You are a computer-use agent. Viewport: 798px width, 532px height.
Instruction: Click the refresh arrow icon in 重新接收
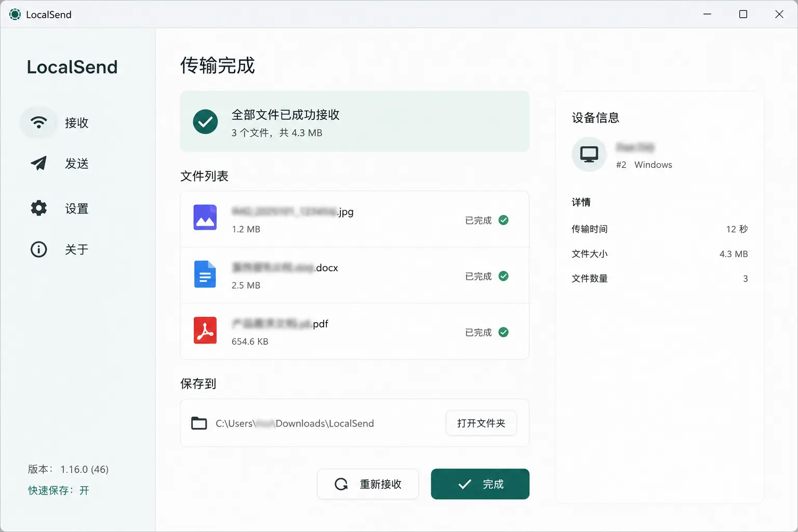[341, 484]
